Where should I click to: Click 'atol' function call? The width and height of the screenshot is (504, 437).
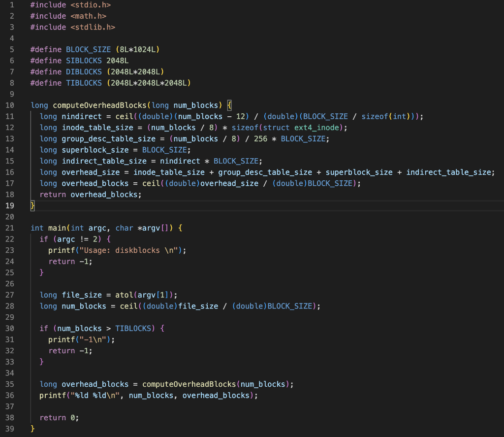(124, 295)
